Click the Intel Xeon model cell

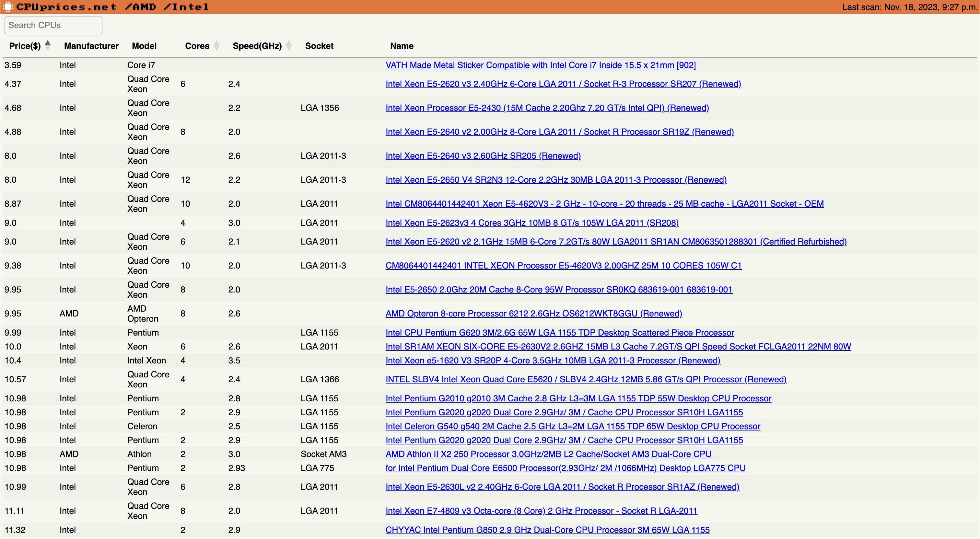click(x=146, y=360)
